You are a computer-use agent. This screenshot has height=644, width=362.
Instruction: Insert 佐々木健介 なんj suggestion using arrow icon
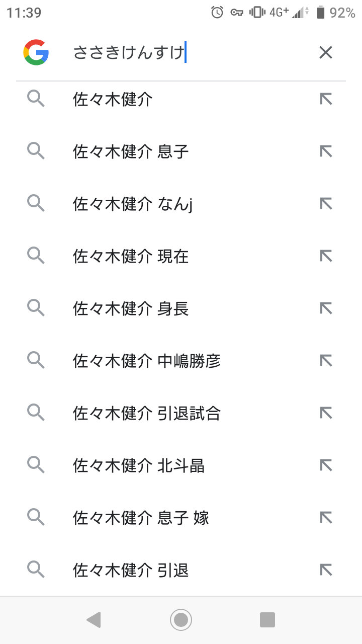326,203
